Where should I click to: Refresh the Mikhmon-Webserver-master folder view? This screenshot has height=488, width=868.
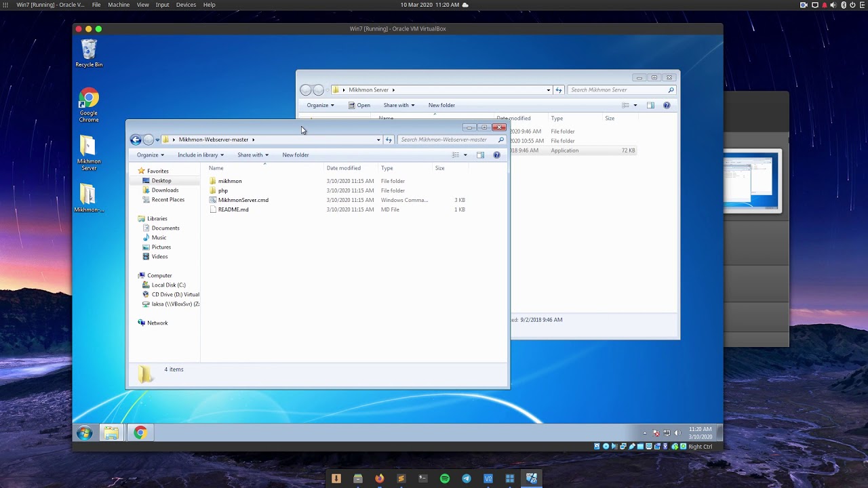(x=389, y=140)
